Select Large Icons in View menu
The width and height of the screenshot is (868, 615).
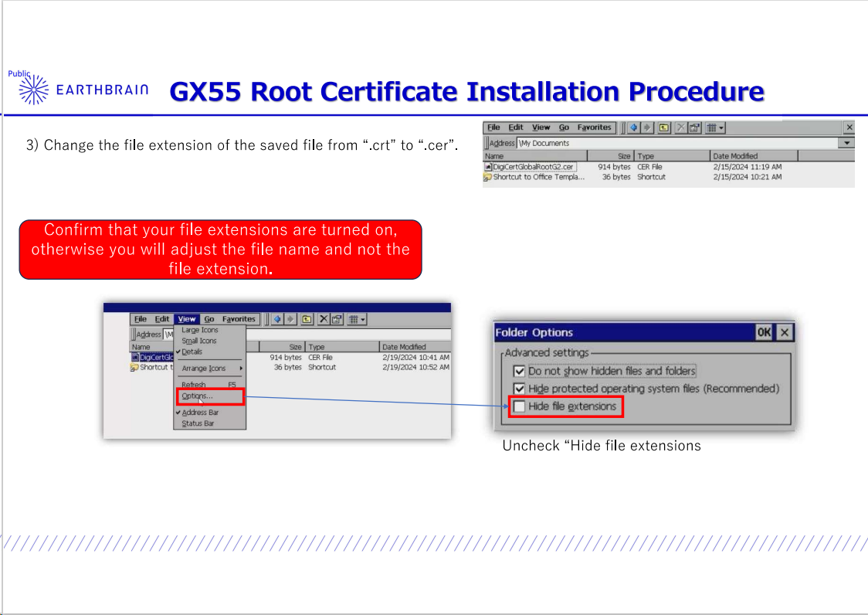pos(209,330)
